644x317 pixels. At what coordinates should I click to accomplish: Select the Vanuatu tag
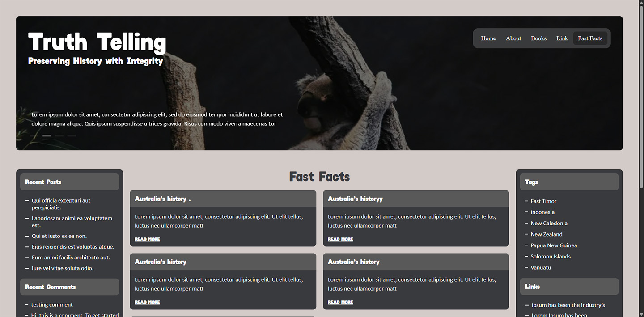coord(541,267)
